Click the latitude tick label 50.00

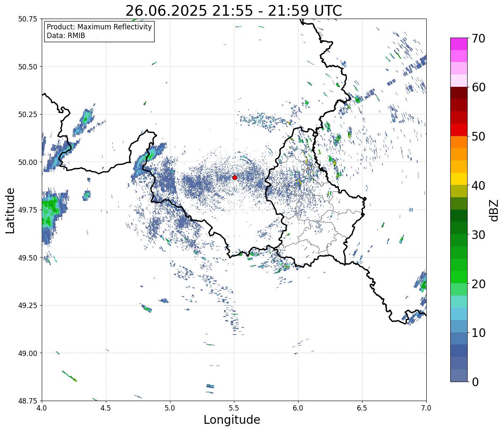click(x=28, y=162)
